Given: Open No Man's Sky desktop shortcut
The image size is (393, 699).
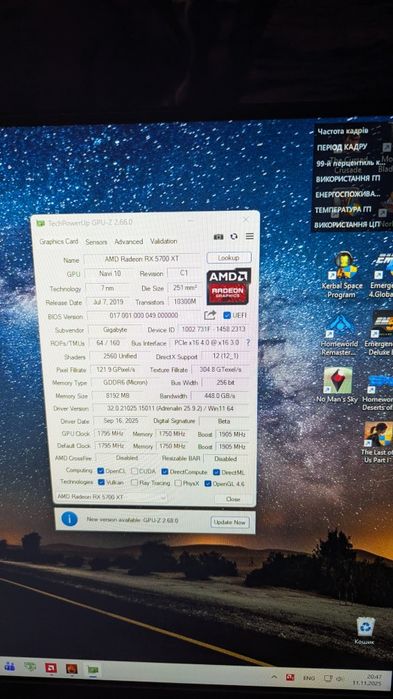Looking at the screenshot, I should 337,386.
